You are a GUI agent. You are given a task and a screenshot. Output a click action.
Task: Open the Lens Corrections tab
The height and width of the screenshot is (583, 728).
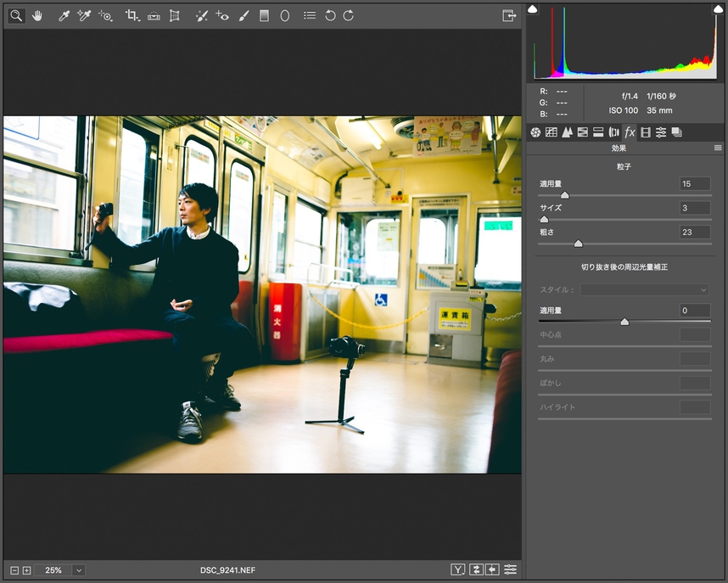click(613, 132)
